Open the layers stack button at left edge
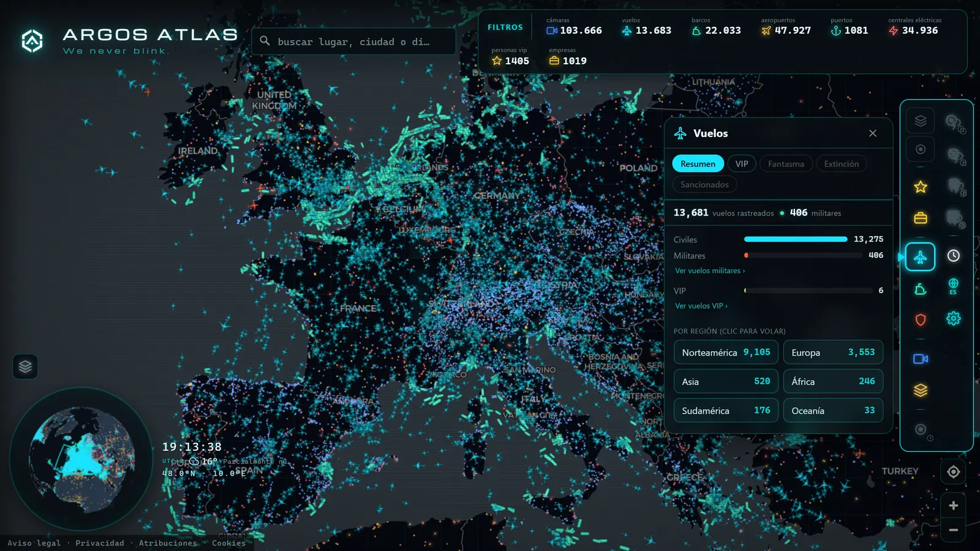Viewport: 980px width, 551px height. click(25, 367)
